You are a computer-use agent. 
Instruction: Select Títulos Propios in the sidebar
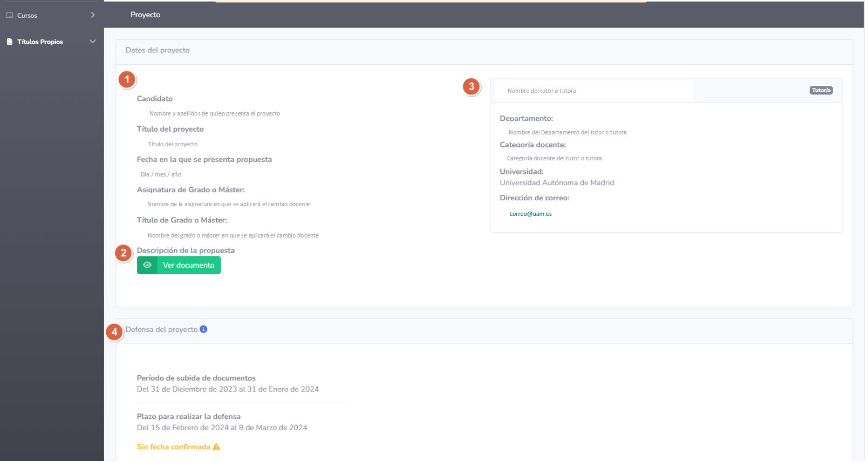[x=40, y=42]
